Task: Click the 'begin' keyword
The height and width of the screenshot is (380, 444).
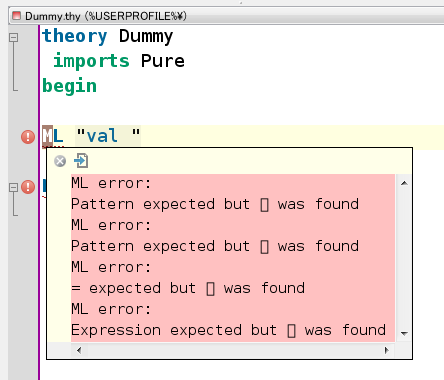Action: click(70, 87)
